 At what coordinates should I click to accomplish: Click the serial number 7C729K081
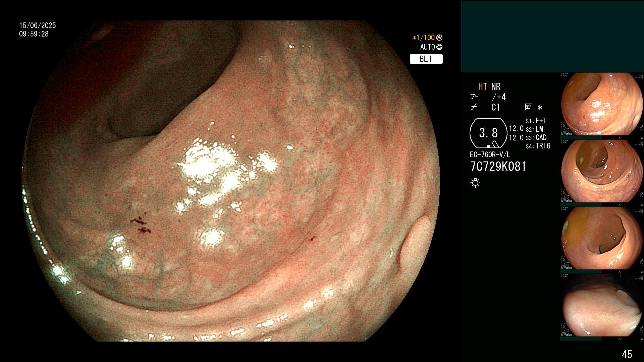(x=498, y=167)
